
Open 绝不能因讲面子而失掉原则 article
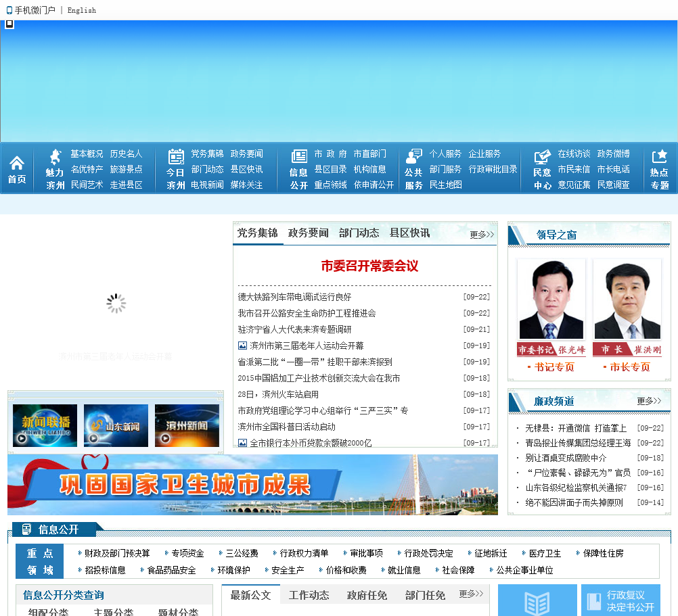pyautogui.click(x=574, y=502)
